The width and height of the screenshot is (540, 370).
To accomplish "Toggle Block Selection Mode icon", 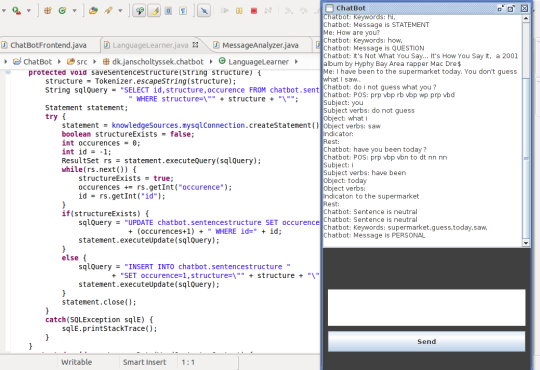I will [x=169, y=11].
